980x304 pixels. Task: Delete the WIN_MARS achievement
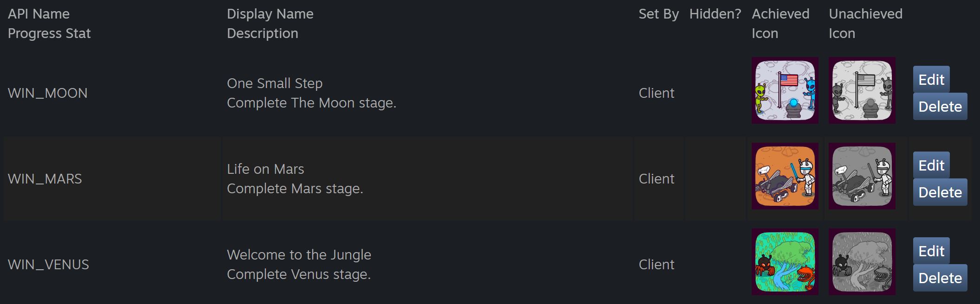pos(940,192)
